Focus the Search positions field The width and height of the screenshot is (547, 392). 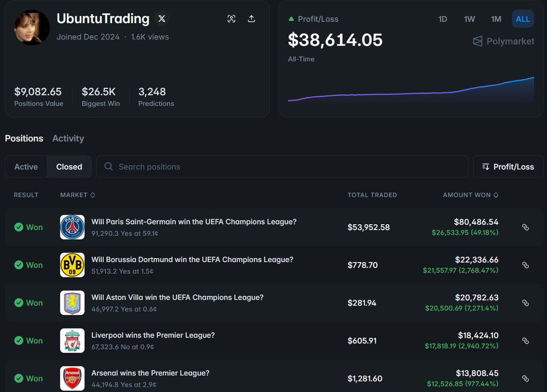282,167
